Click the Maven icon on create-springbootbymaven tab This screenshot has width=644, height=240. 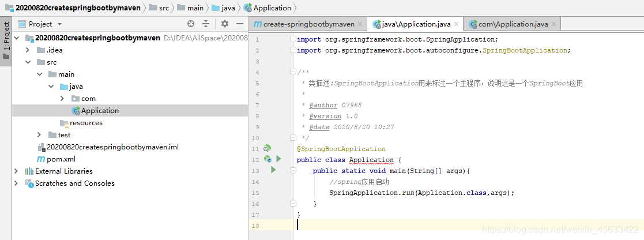click(258, 24)
